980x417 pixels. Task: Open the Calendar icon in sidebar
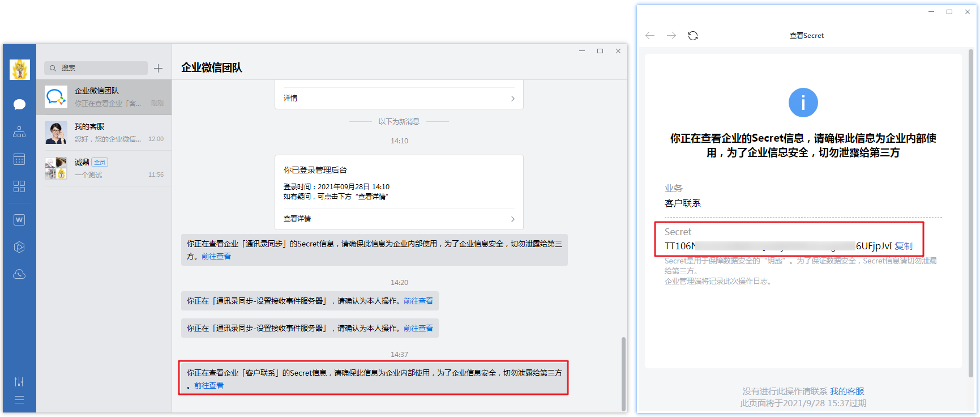pos(19,159)
